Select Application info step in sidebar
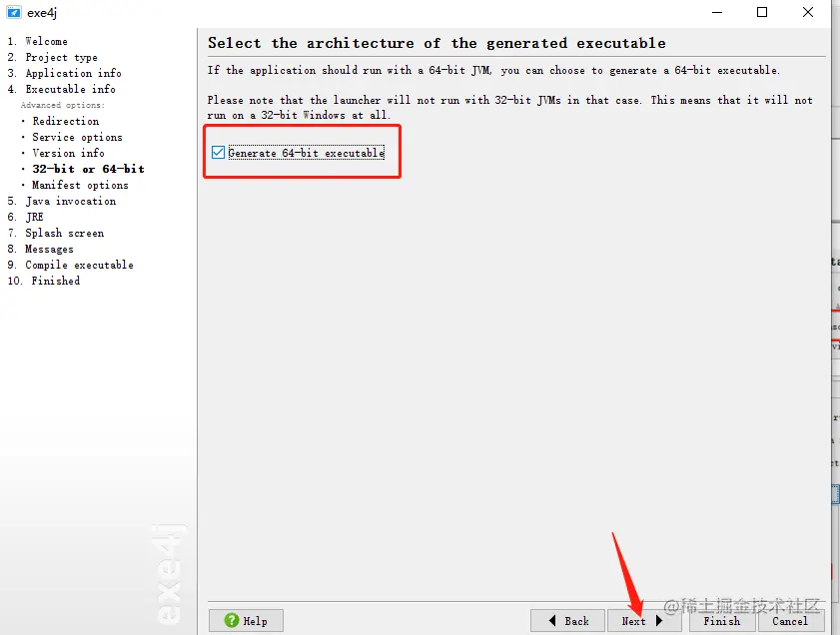This screenshot has width=840, height=635. pos(73,73)
